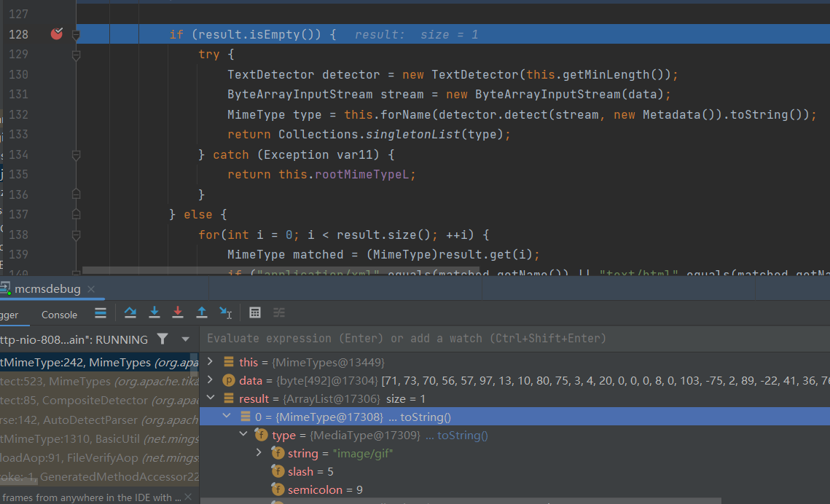The width and height of the screenshot is (830, 504).
Task: Click the 'result' variable list icon
Action: click(x=229, y=398)
